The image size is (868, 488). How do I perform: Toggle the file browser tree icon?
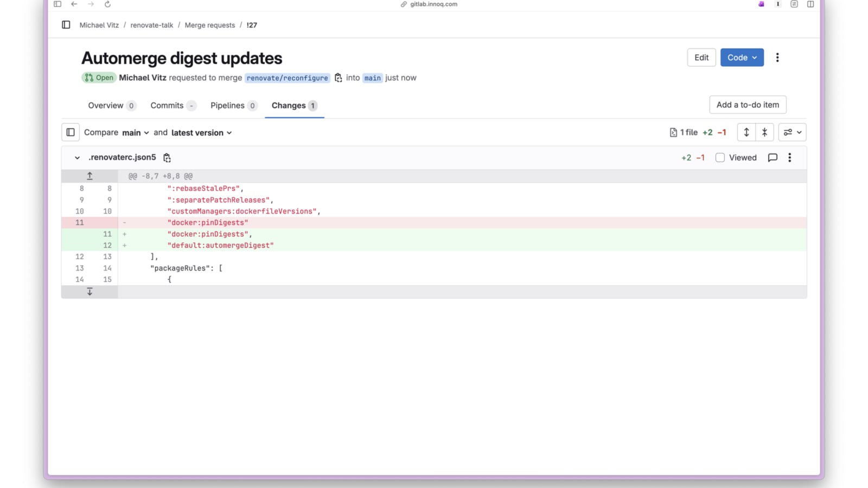pyautogui.click(x=71, y=132)
